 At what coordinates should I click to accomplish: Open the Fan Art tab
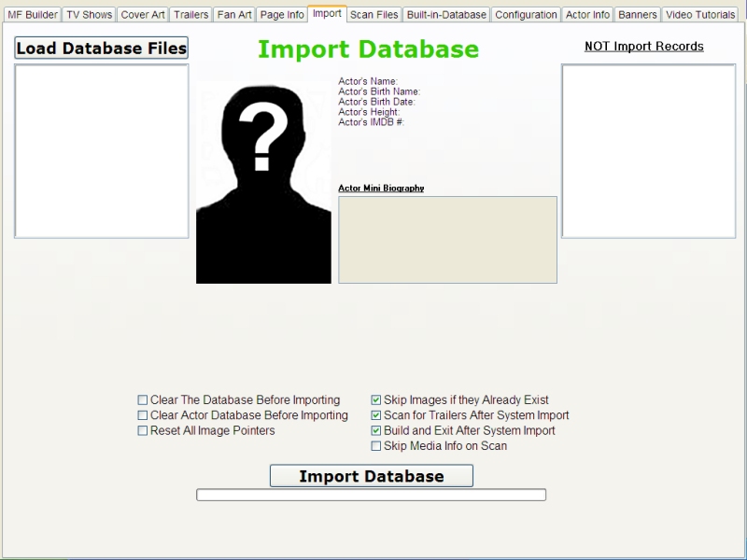(x=234, y=14)
